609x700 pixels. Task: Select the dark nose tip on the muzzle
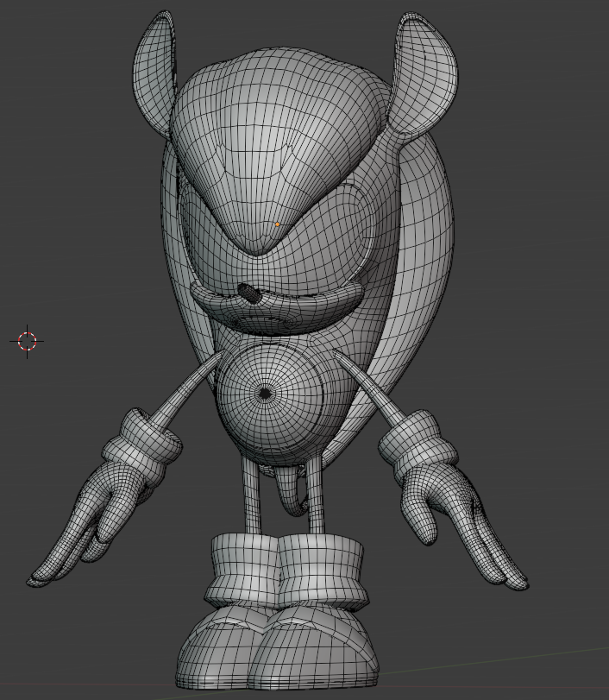[x=249, y=293]
